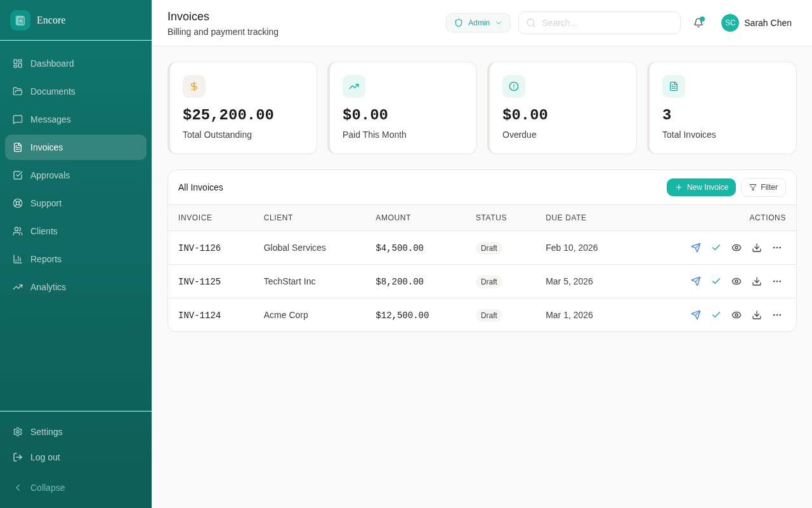
Task: Select the send icon for invoice INV-1126
Action: point(696,248)
